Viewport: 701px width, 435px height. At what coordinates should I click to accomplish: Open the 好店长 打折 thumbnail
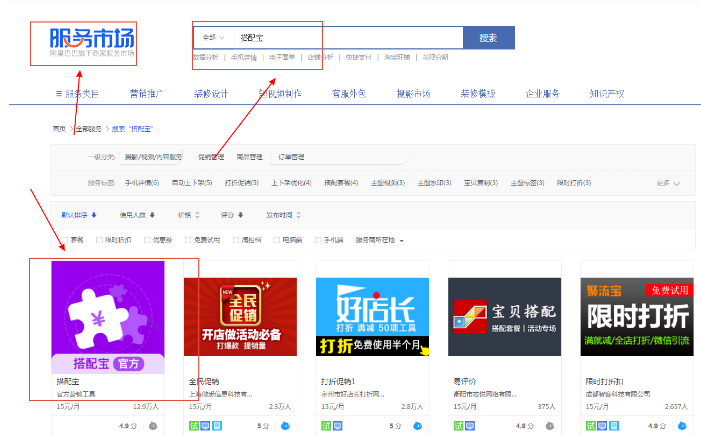[x=372, y=317]
